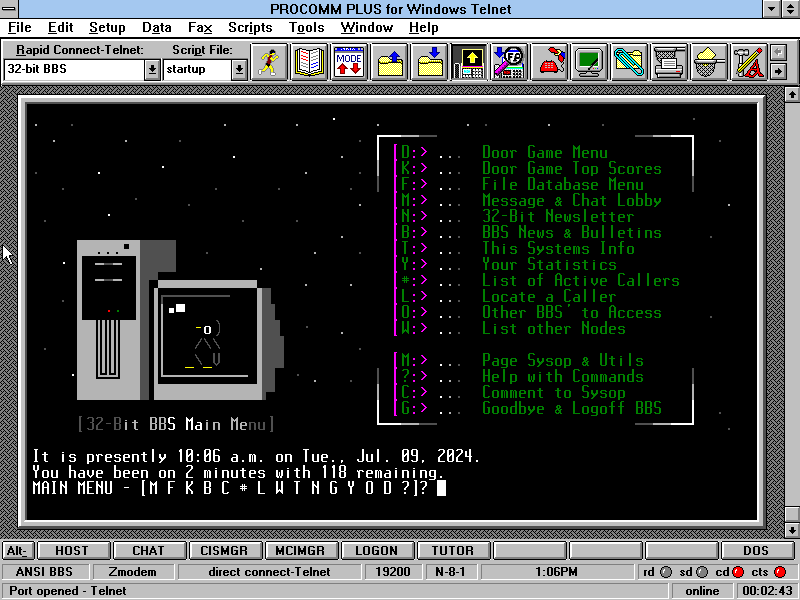Click the Goodbye & Logoff BBS entry
Viewport: 800px width, 600px height.
click(572, 408)
